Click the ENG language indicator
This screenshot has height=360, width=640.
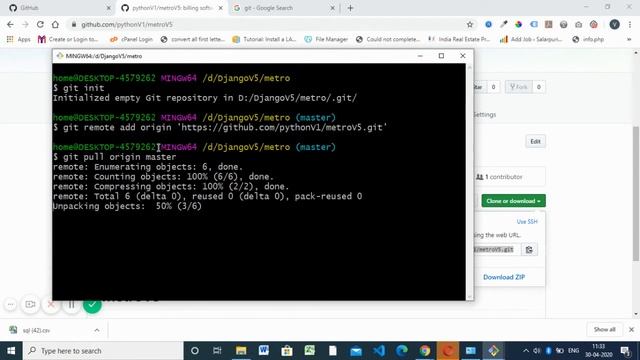(573, 351)
